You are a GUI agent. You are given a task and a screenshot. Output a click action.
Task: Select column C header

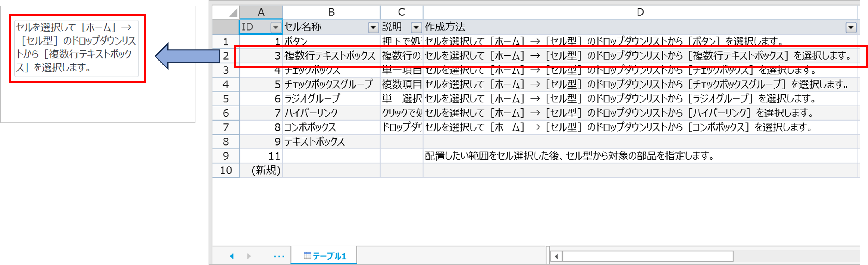[401, 12]
